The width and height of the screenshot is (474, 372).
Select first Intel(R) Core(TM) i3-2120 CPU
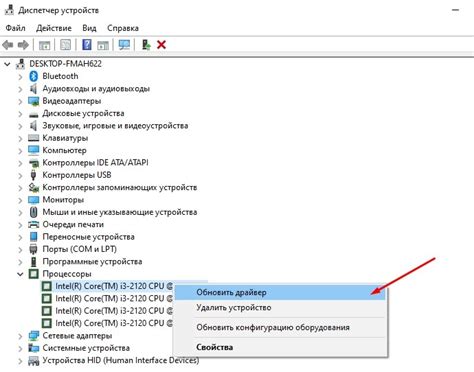tap(114, 286)
